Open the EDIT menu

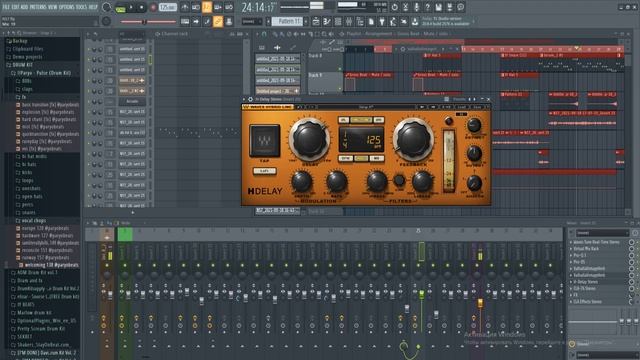[x=16, y=7]
